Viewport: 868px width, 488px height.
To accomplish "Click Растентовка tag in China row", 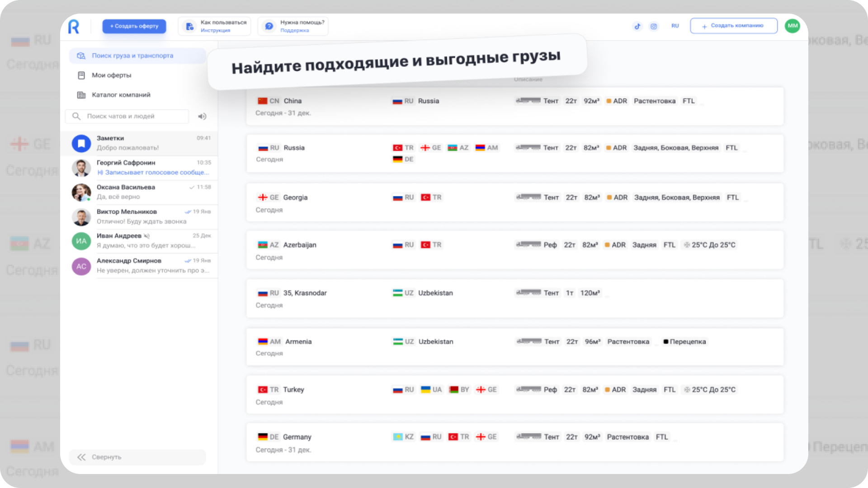I will click(x=655, y=101).
